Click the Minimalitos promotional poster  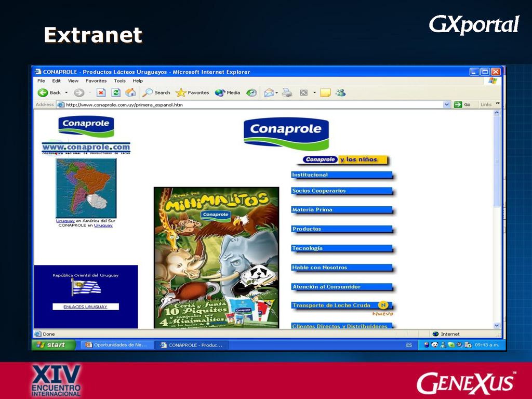tap(217, 258)
